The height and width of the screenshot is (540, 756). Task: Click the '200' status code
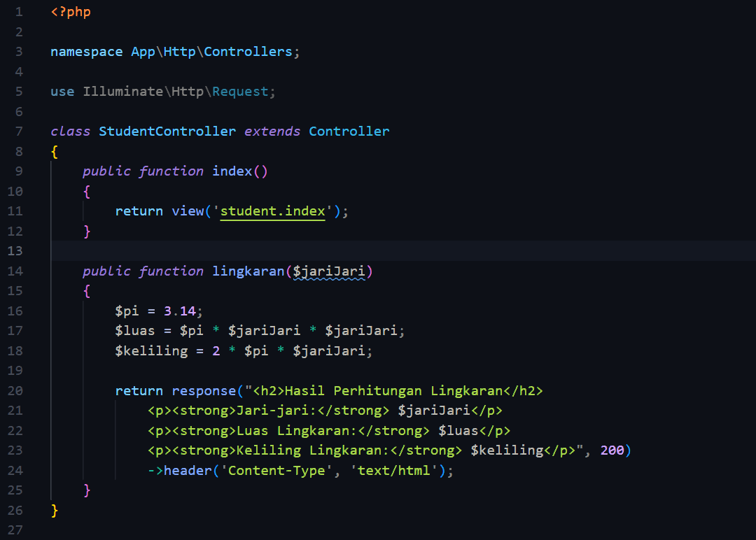(x=612, y=450)
